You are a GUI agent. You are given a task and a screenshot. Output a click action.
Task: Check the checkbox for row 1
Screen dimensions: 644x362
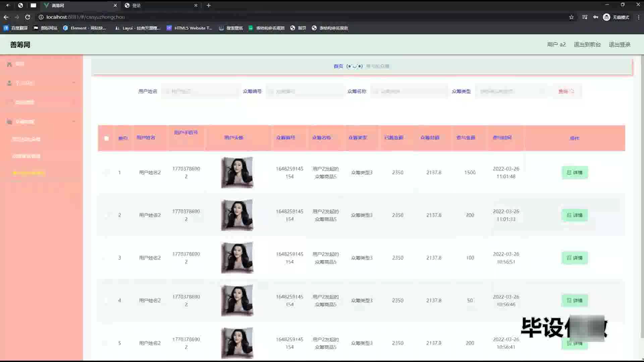tap(107, 173)
